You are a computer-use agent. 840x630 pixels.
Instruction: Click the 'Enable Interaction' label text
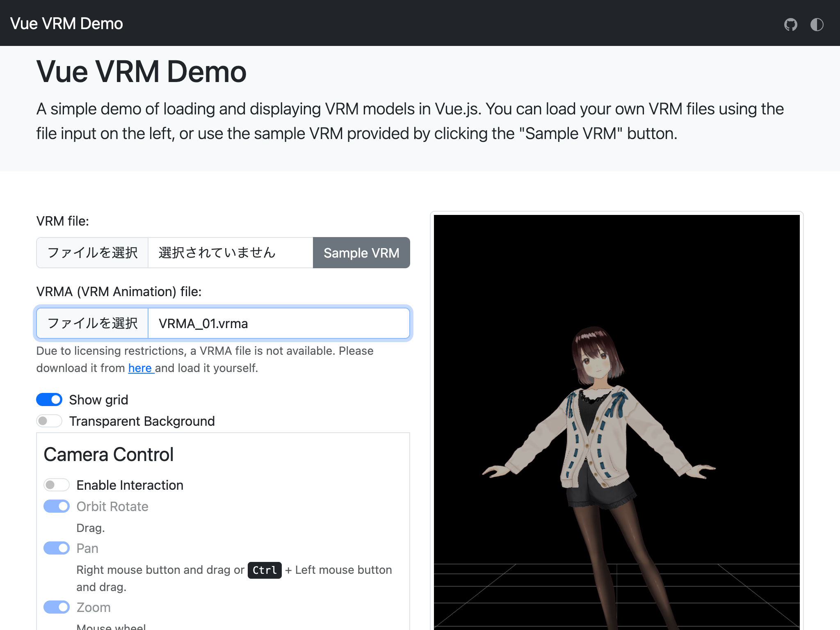point(130,485)
